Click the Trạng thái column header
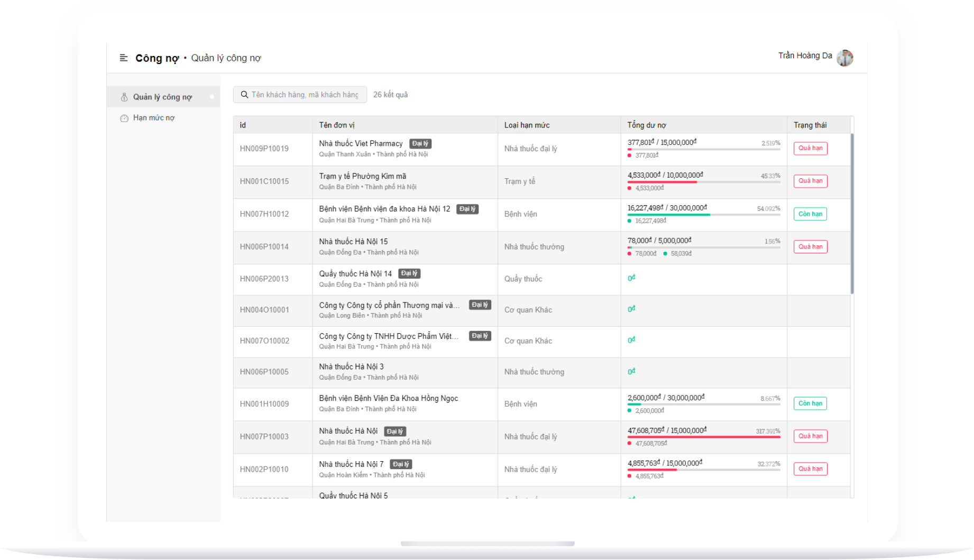974x560 pixels. pos(810,125)
